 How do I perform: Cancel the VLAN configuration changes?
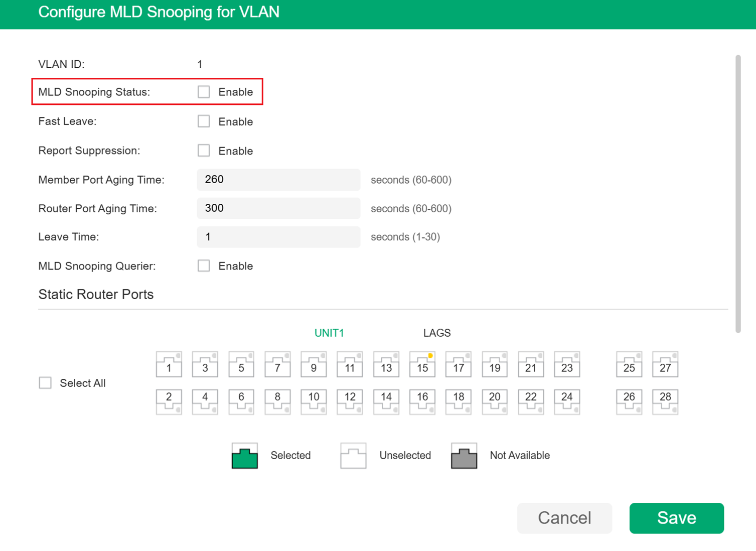pyautogui.click(x=564, y=518)
